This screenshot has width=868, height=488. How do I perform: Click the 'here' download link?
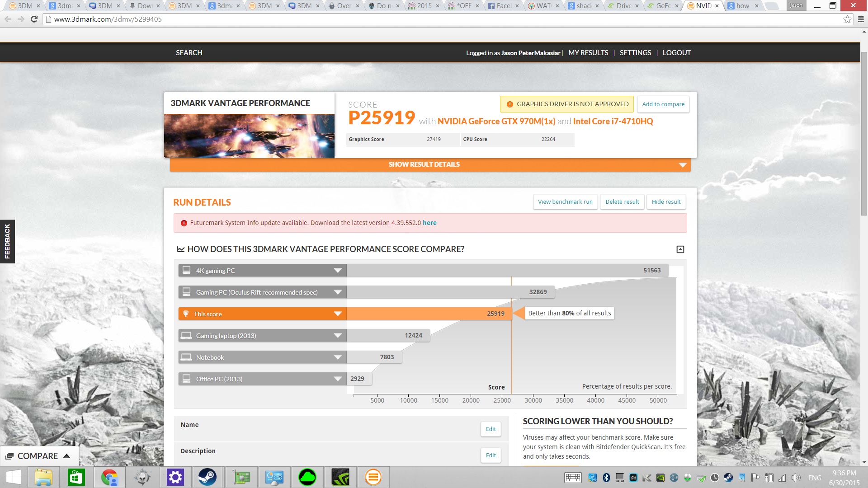[429, 223]
